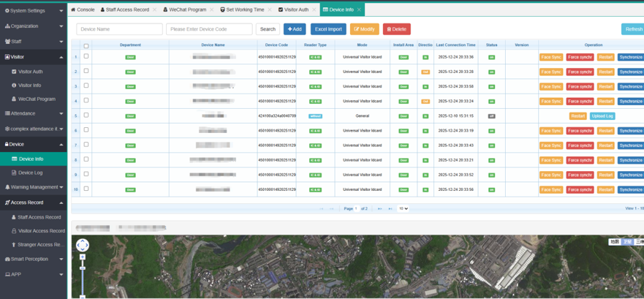Click the Upload Log button in row 5
Image resolution: width=644 pixels, height=299 pixels.
click(x=602, y=116)
